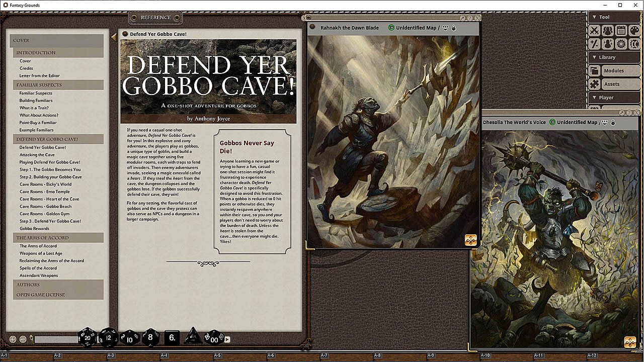The image size is (644, 362).
Task: Open Spells of the Accord page
Action: coord(38,268)
